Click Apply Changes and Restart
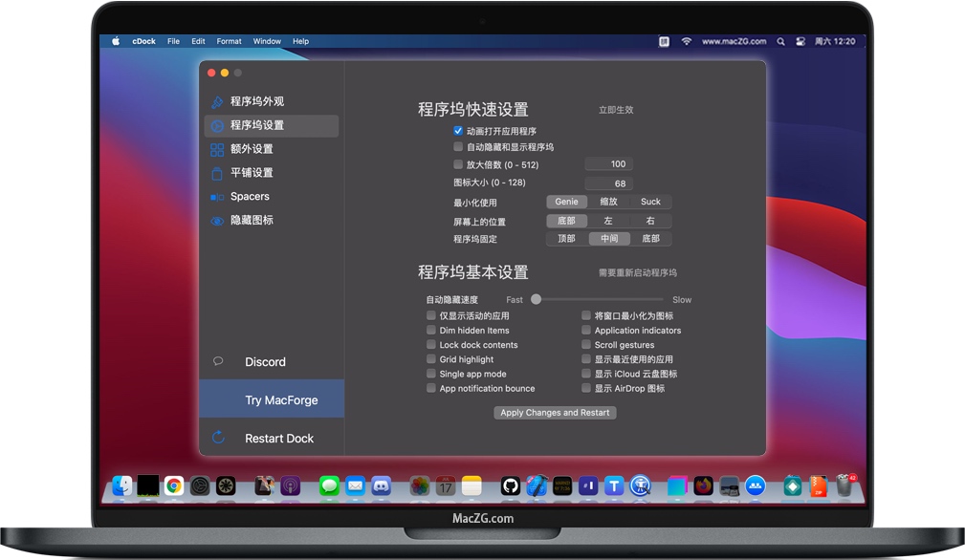The image size is (965, 560). (555, 413)
